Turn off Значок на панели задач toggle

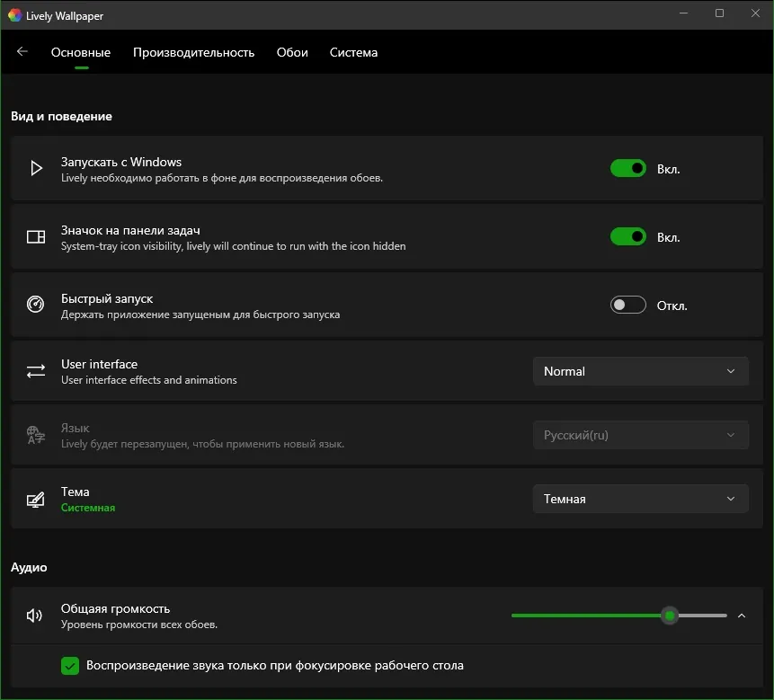(x=627, y=237)
